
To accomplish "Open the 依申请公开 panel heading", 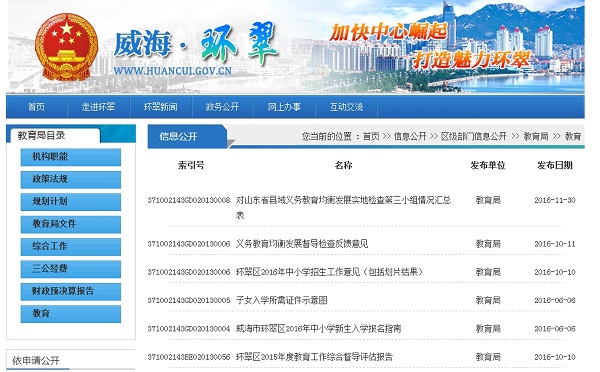I will [x=36, y=361].
